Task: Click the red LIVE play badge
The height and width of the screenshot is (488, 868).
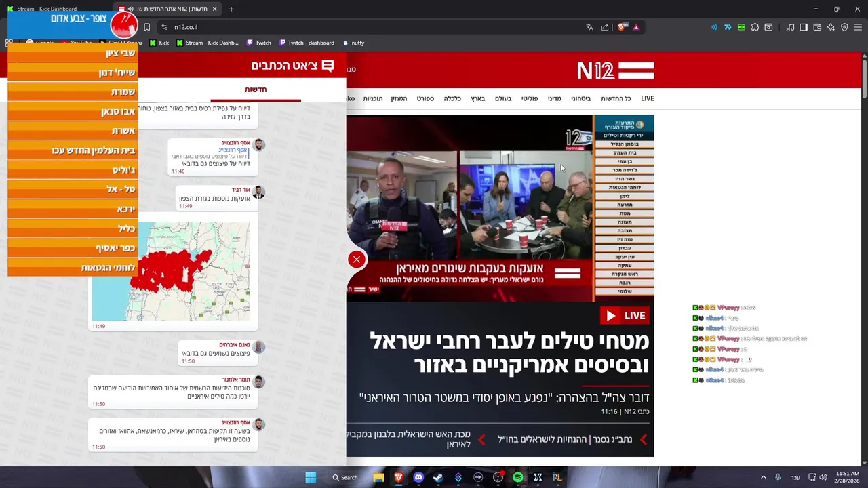Action: [625, 315]
